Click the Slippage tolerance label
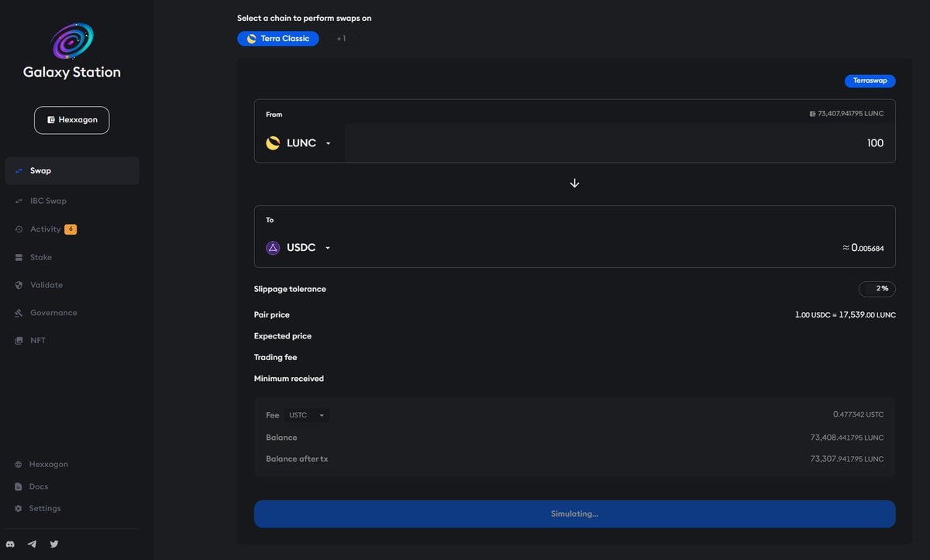This screenshot has height=560, width=930. click(x=290, y=289)
